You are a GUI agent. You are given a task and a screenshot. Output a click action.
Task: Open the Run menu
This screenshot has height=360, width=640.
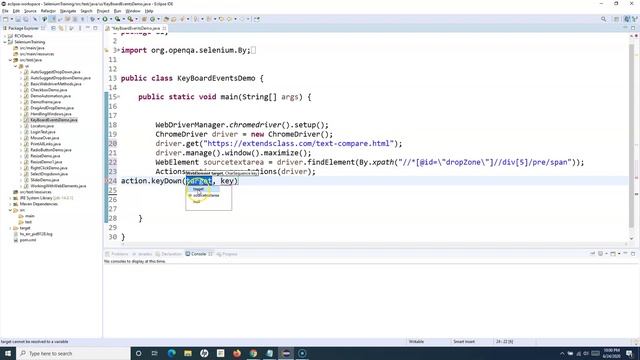[117, 11]
